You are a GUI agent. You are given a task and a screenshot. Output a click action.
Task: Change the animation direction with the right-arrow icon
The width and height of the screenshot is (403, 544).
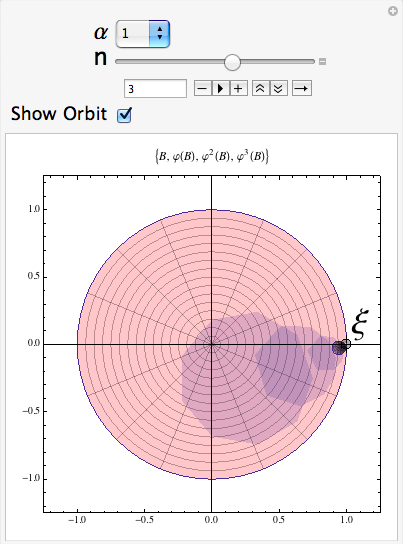coord(302,88)
